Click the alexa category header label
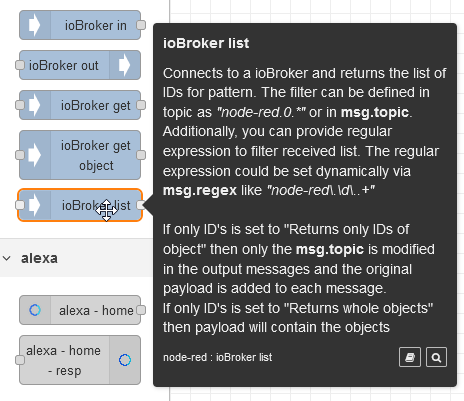Screen dimensions: 464x401 (39, 258)
